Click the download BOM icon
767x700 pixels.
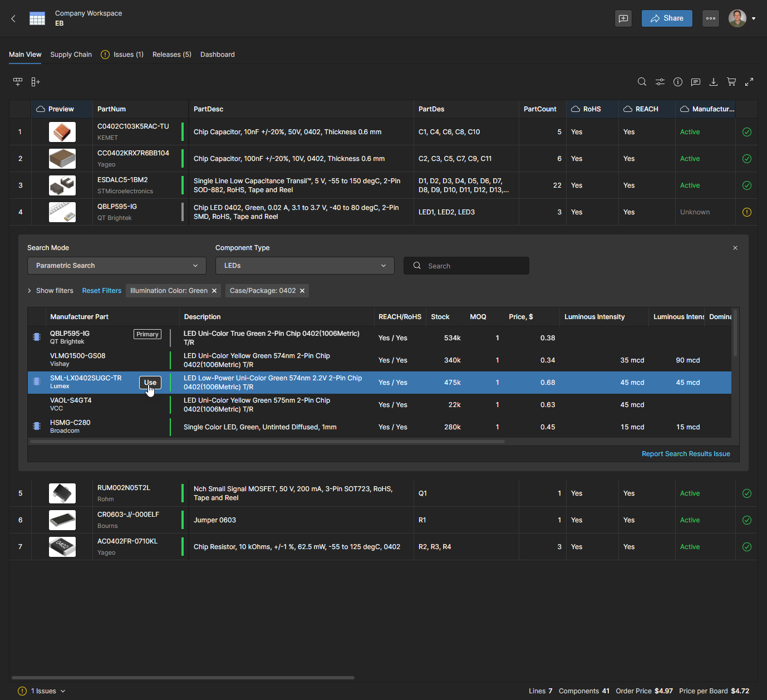tap(714, 82)
